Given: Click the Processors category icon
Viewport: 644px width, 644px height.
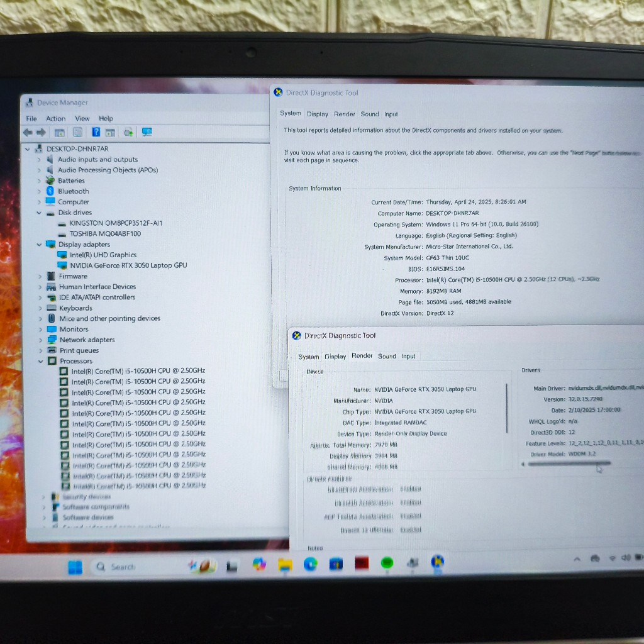Looking at the screenshot, I should (x=52, y=361).
